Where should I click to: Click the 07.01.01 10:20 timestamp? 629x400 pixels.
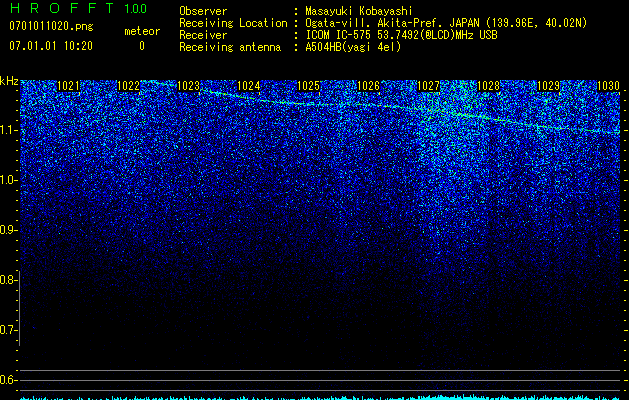tap(51, 46)
